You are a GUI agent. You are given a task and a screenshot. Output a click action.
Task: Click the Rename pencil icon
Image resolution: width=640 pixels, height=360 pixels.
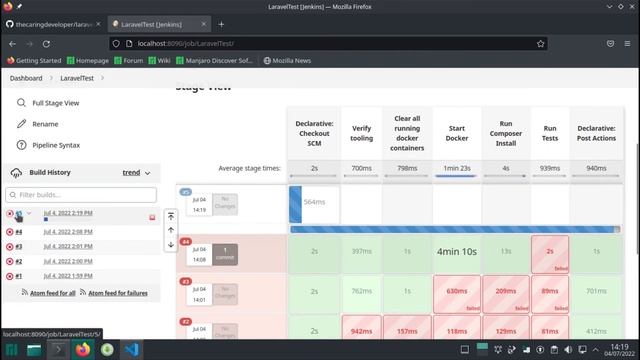(21, 124)
